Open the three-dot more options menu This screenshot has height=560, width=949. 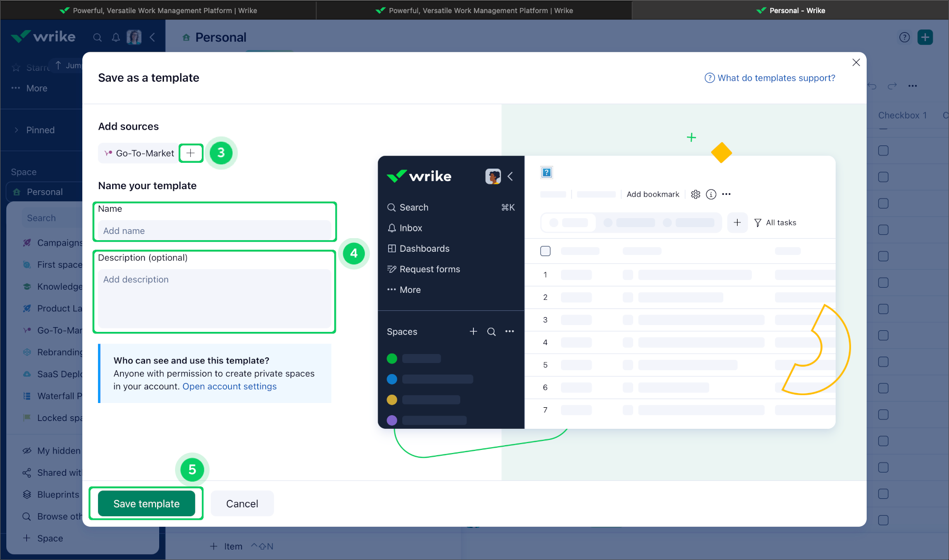coord(912,86)
